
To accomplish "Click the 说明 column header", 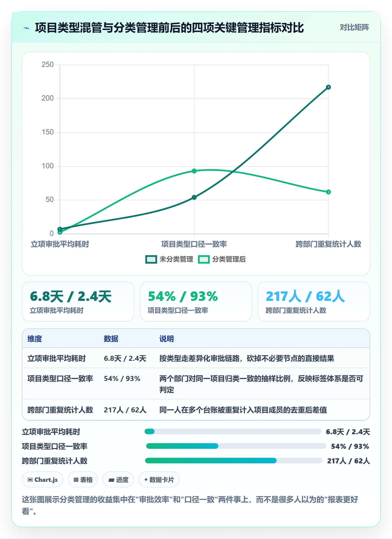I will [167, 339].
